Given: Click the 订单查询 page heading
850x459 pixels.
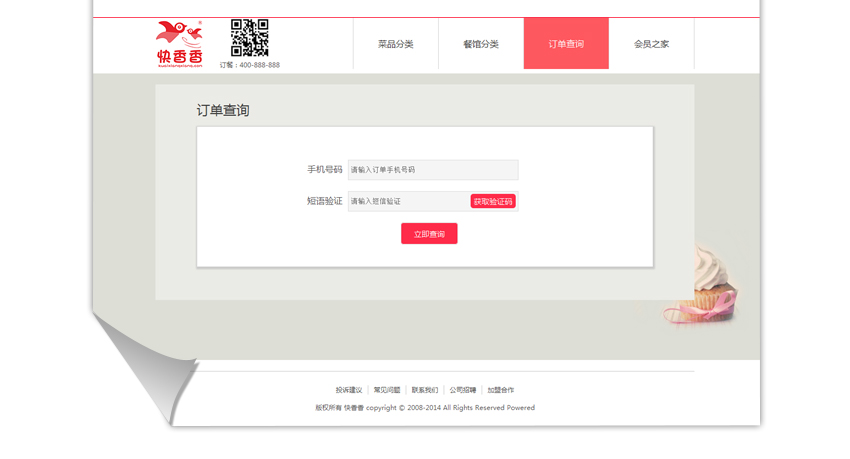Looking at the screenshot, I should (x=222, y=111).
